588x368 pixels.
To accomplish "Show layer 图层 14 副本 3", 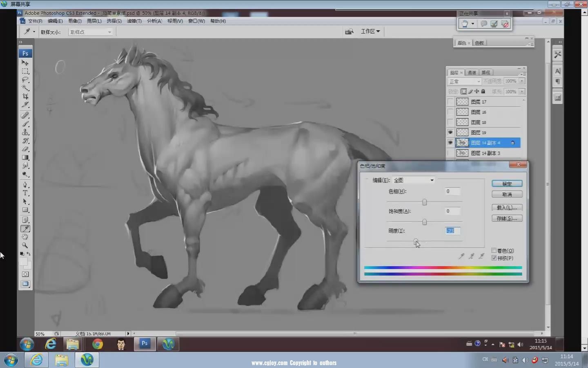I will pos(450,153).
